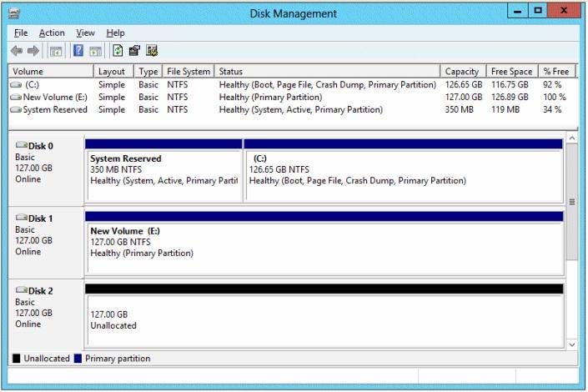Maximize the Disk Management window
This screenshot has height=392, width=588.
click(x=538, y=11)
